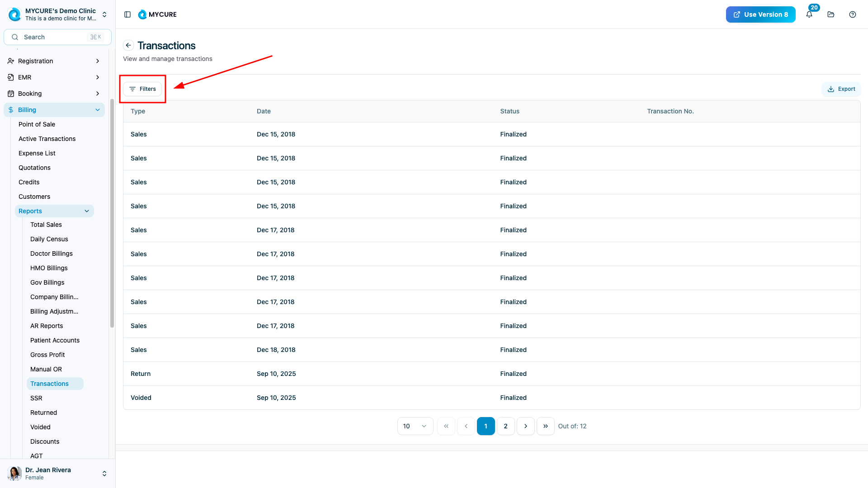Expand the Registration menu
Viewport: 868px width, 488px height.
tap(54, 61)
